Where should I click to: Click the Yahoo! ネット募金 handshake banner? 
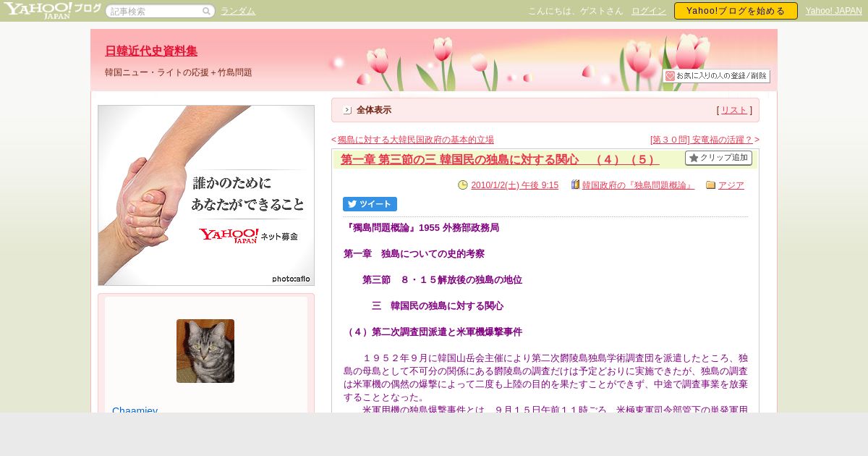tap(206, 195)
